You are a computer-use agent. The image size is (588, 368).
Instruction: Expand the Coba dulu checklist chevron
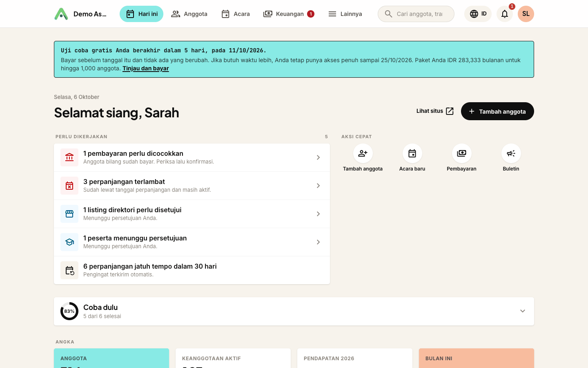coord(523,311)
